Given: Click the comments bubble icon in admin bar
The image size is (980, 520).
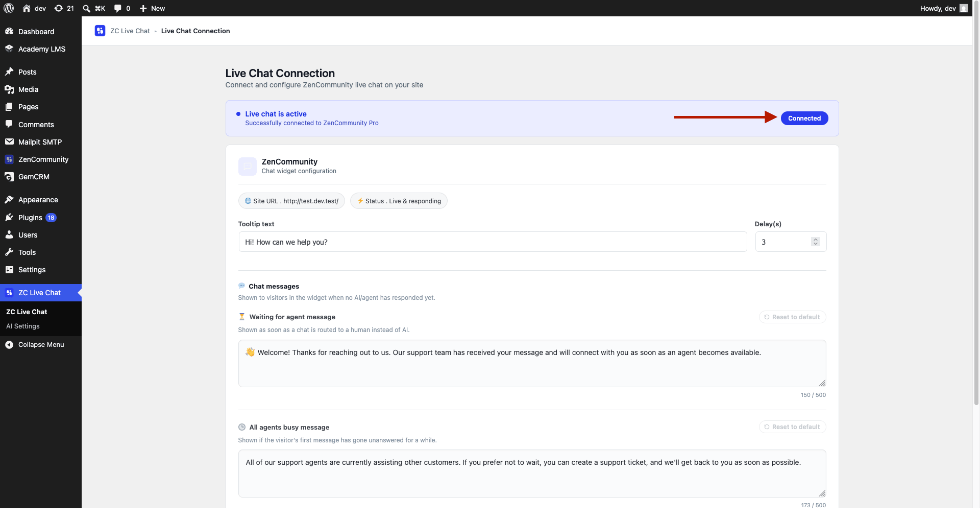Looking at the screenshot, I should pyautogui.click(x=118, y=8).
